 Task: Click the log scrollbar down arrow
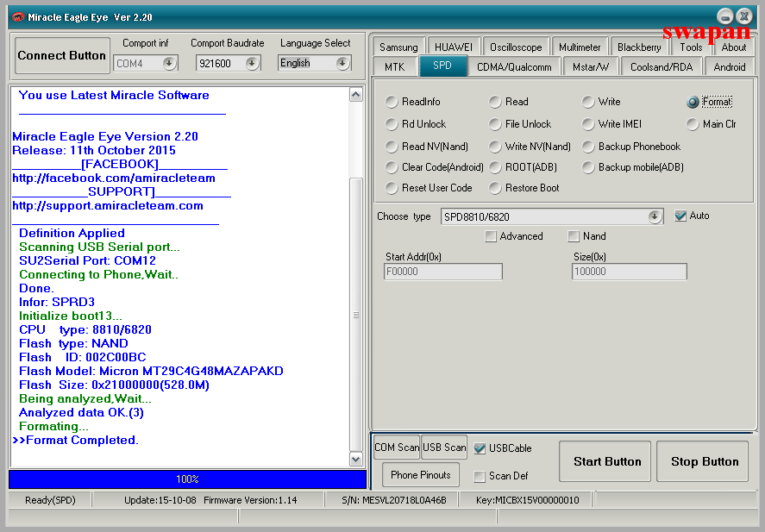356,460
